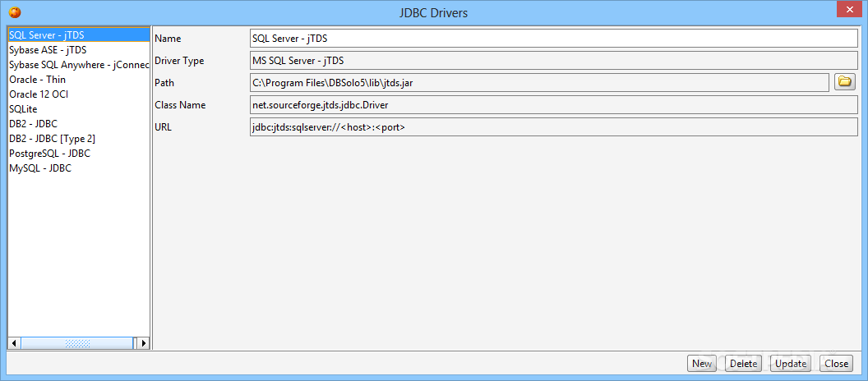Select Sybase SQL Anywhere - jConnect driver
This screenshot has width=868, height=381.
click(x=79, y=65)
